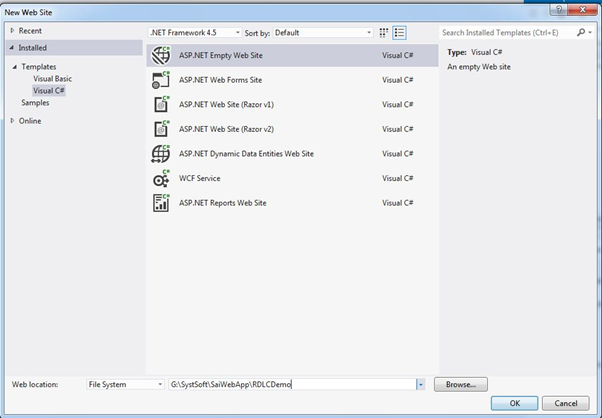This screenshot has height=418, width=602.
Task: Select the 'ASP.NET Web Site (Razor v2)' text
Action: click(226, 129)
